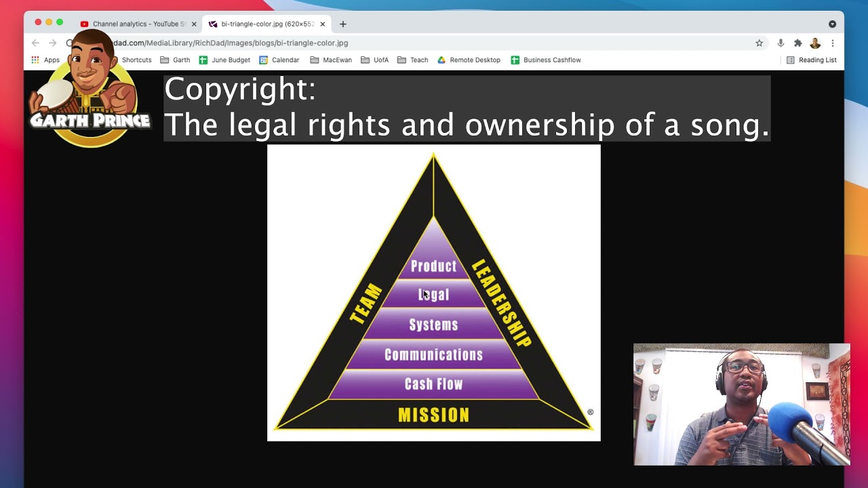This screenshot has width=868, height=488.
Task: Open the Calendar bookmark
Action: 279,60
